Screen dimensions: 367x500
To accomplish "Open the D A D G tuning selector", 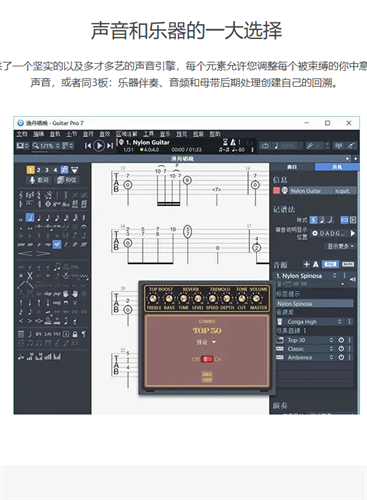I will [329, 234].
